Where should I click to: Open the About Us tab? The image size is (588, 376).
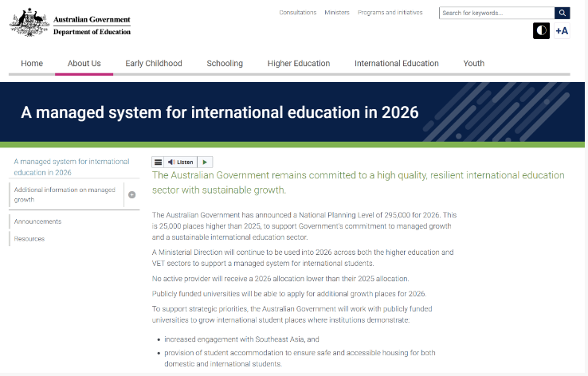(84, 64)
